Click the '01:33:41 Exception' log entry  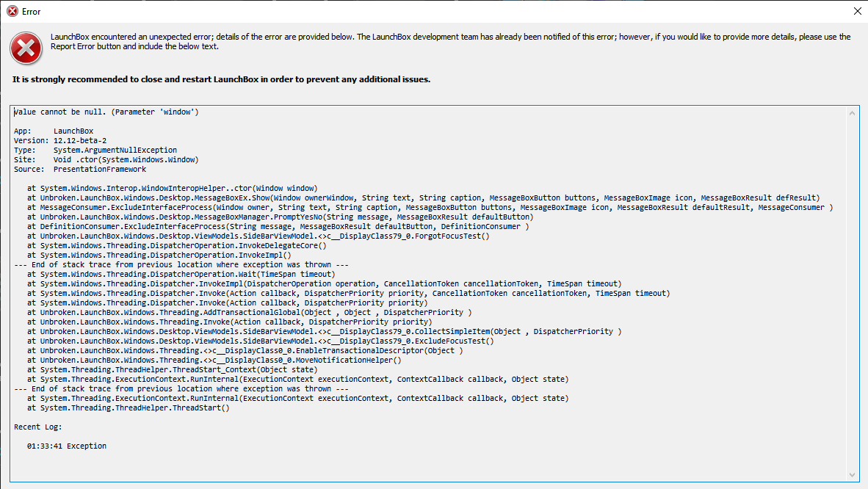66,446
